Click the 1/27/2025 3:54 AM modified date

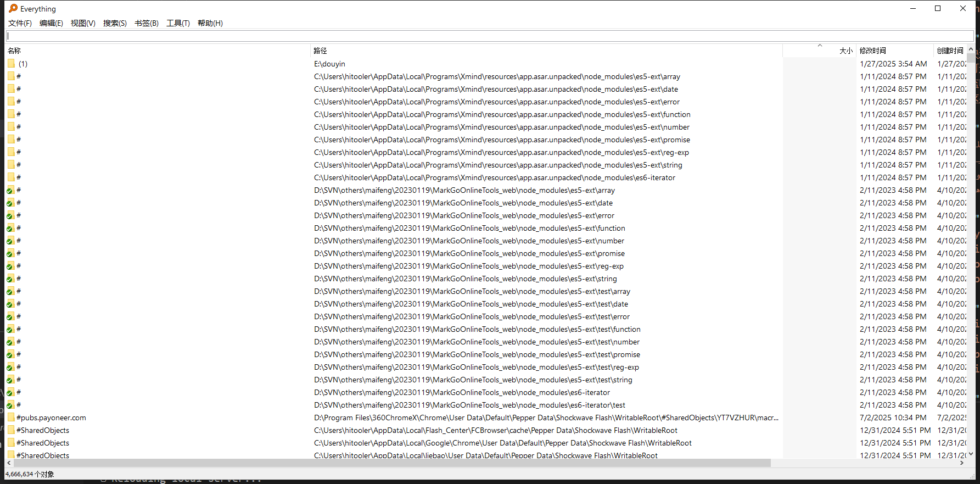click(x=893, y=64)
